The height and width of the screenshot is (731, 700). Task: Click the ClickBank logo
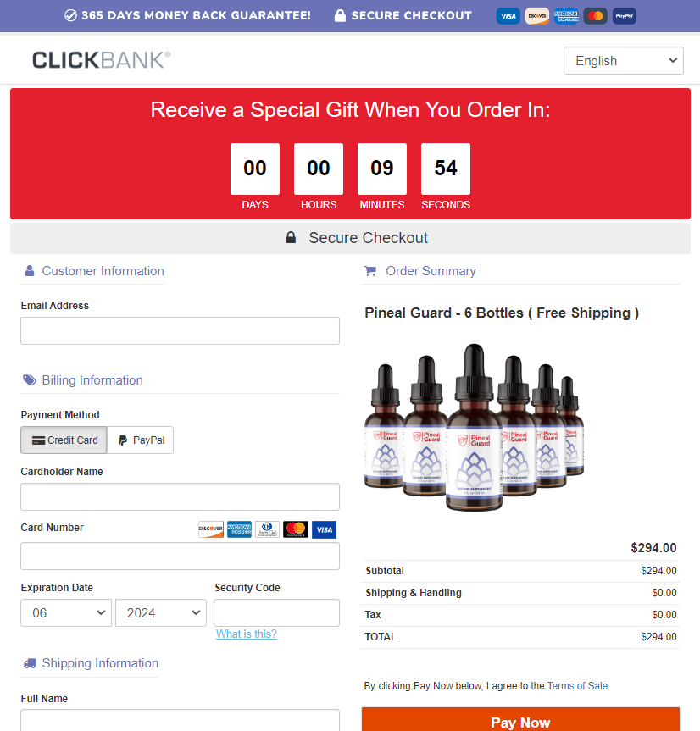101,60
